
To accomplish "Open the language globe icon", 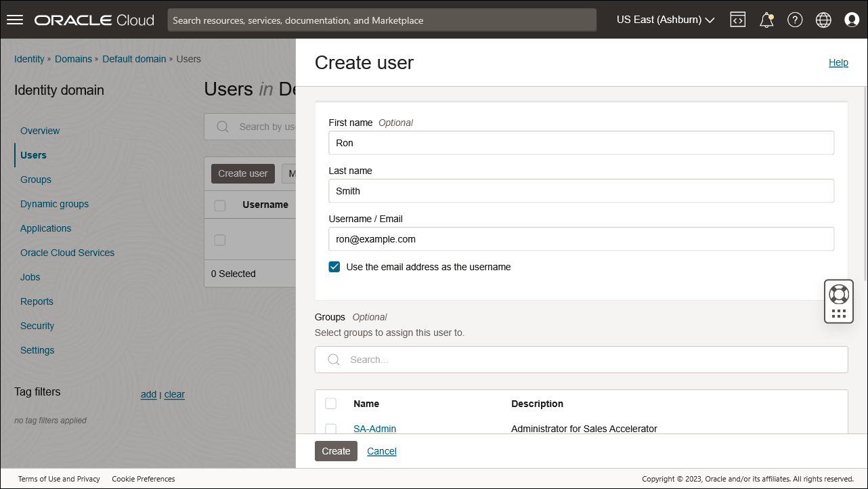I will [823, 19].
